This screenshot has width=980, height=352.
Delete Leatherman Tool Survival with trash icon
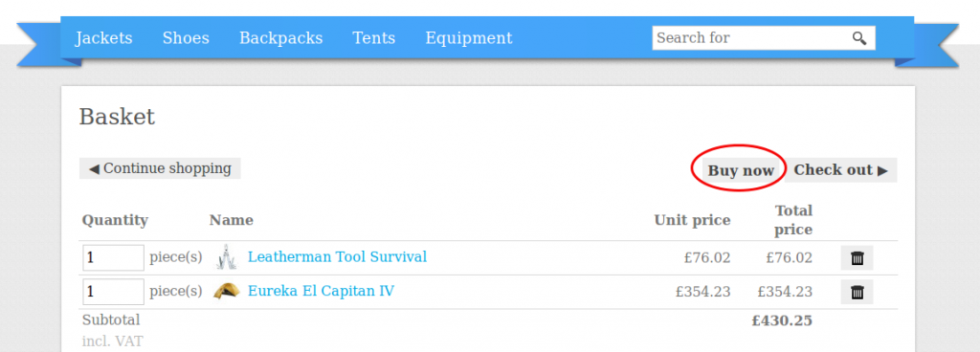[x=857, y=257]
